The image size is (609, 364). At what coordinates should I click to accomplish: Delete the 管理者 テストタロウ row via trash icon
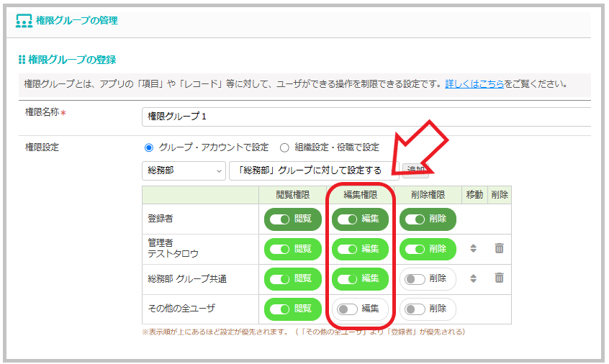(x=499, y=248)
